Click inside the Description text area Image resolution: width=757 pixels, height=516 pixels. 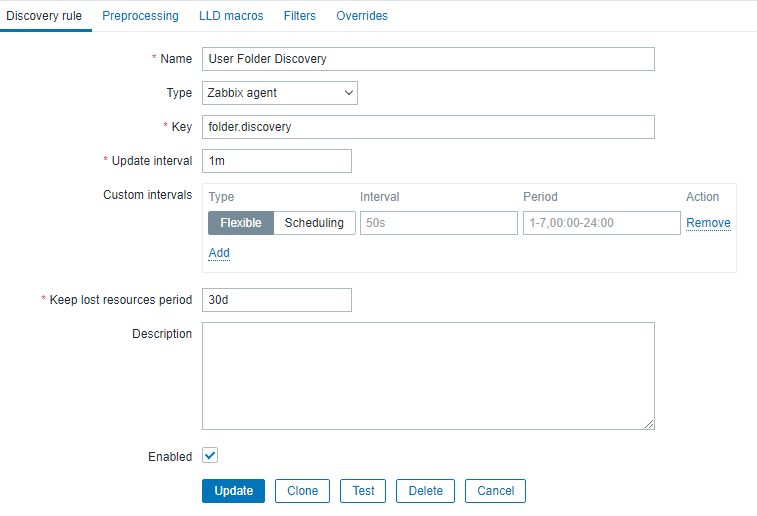tap(428, 375)
